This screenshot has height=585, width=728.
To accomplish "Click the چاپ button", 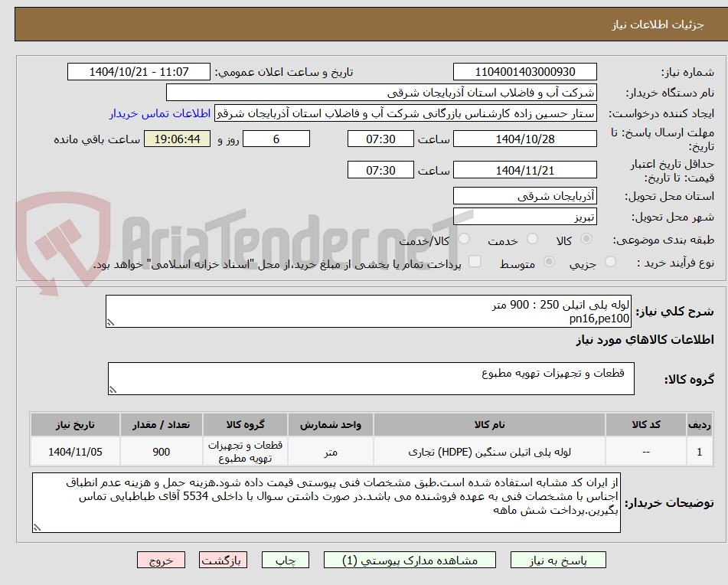I will tap(284, 560).
